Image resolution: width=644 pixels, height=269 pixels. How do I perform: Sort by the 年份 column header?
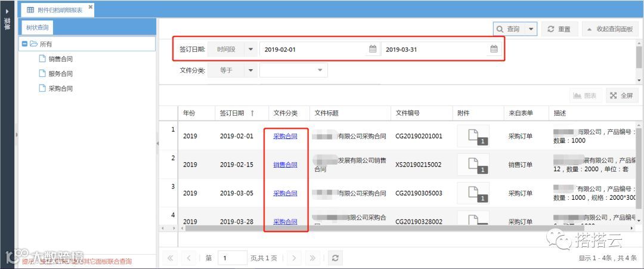[196, 113]
